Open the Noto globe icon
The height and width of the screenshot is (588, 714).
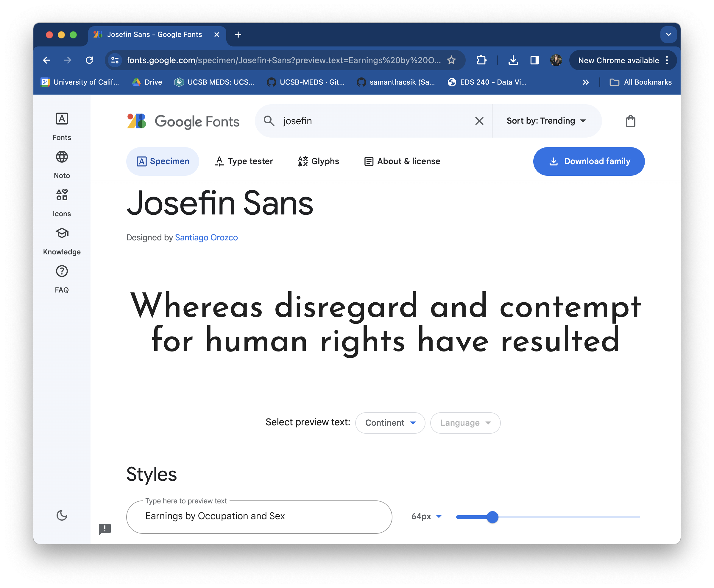coord(62,157)
